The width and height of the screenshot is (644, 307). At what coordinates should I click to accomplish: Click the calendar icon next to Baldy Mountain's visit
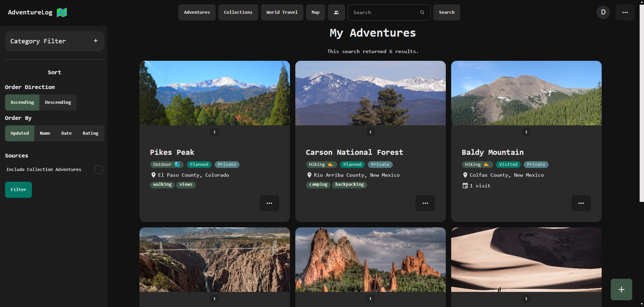click(x=465, y=185)
